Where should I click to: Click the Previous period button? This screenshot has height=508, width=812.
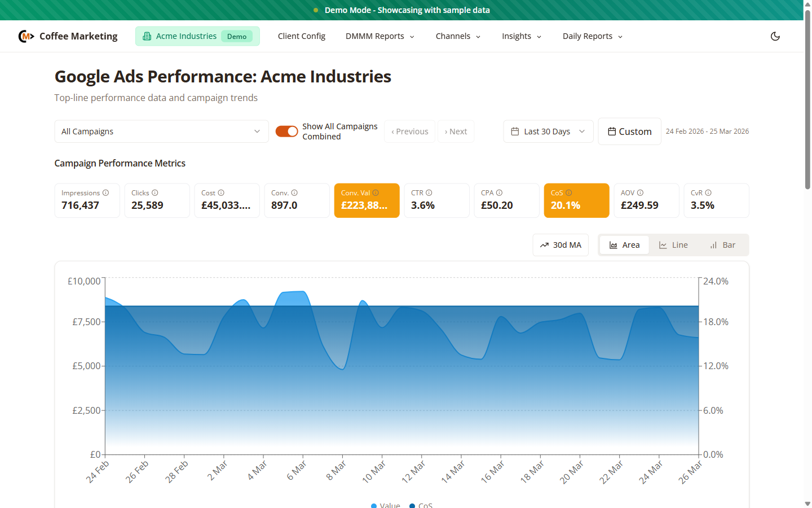[409, 131]
